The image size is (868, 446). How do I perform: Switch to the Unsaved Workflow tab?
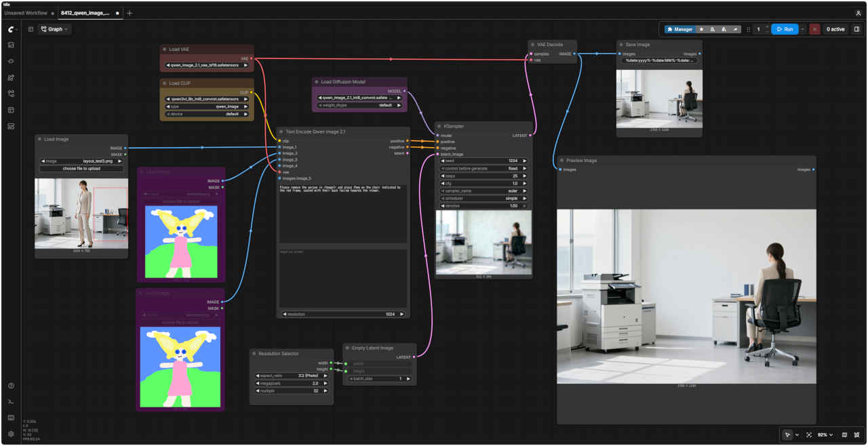coord(26,13)
